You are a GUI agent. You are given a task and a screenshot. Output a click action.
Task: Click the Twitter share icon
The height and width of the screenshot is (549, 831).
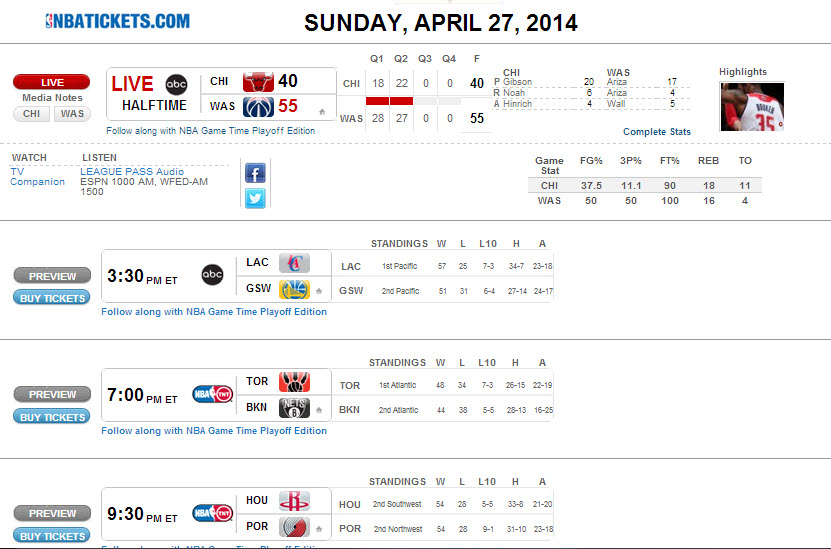(255, 198)
